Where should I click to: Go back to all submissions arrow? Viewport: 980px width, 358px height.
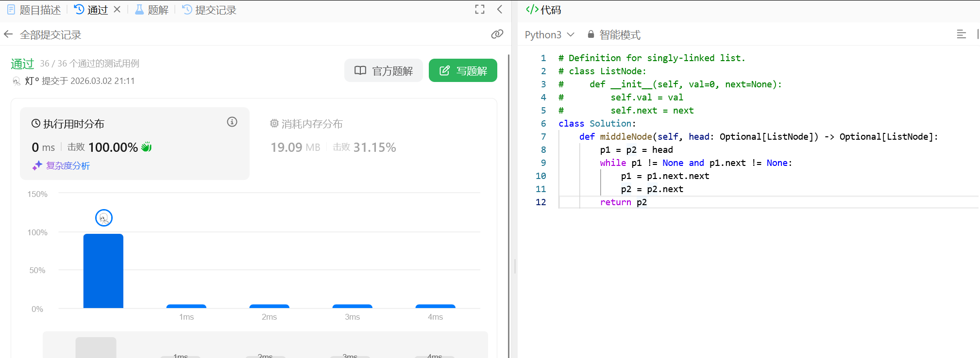coord(8,34)
